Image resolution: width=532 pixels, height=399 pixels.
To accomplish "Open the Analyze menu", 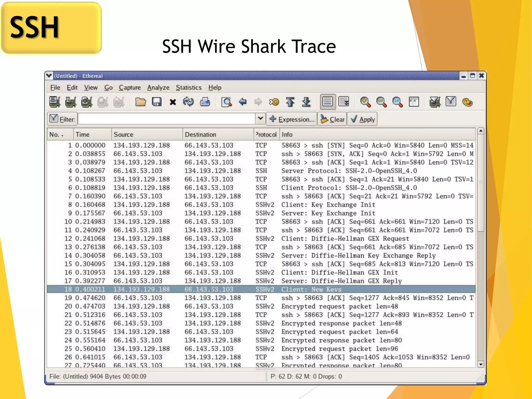I will point(158,88).
